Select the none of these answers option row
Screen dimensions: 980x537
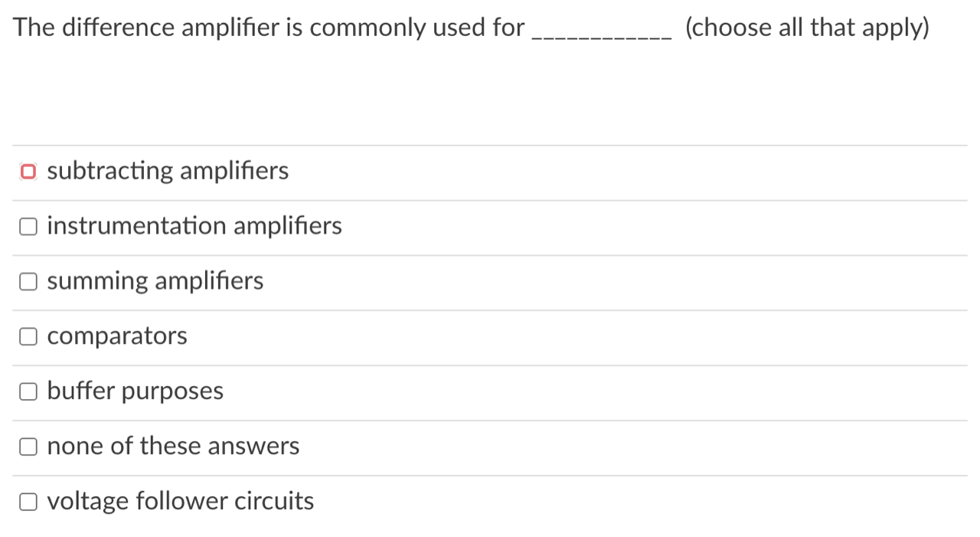[172, 446]
